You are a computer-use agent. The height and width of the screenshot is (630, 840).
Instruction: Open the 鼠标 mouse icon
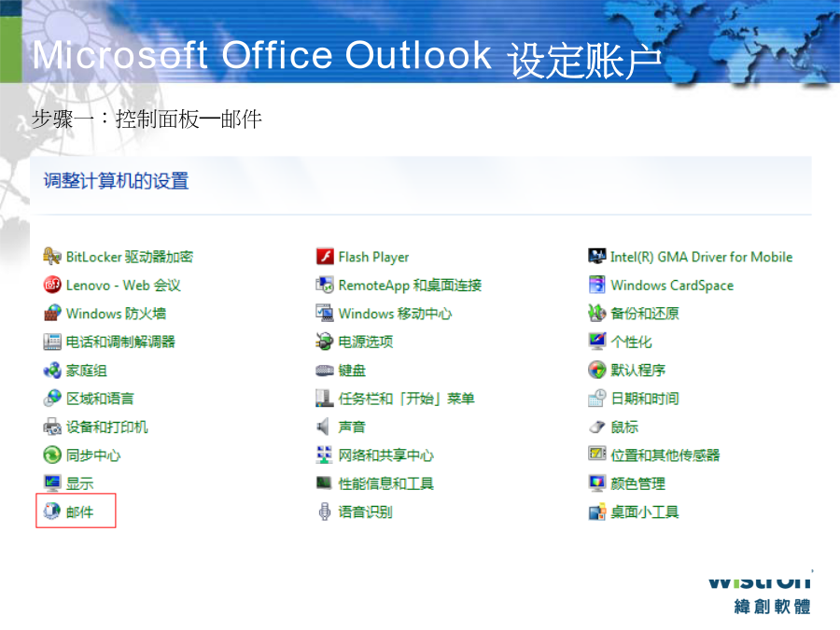pyautogui.click(x=596, y=427)
